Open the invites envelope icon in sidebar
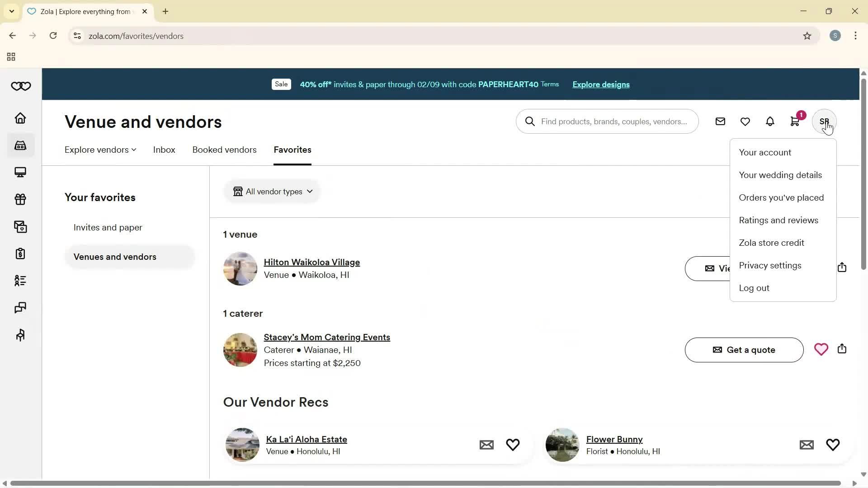 coord(20,226)
